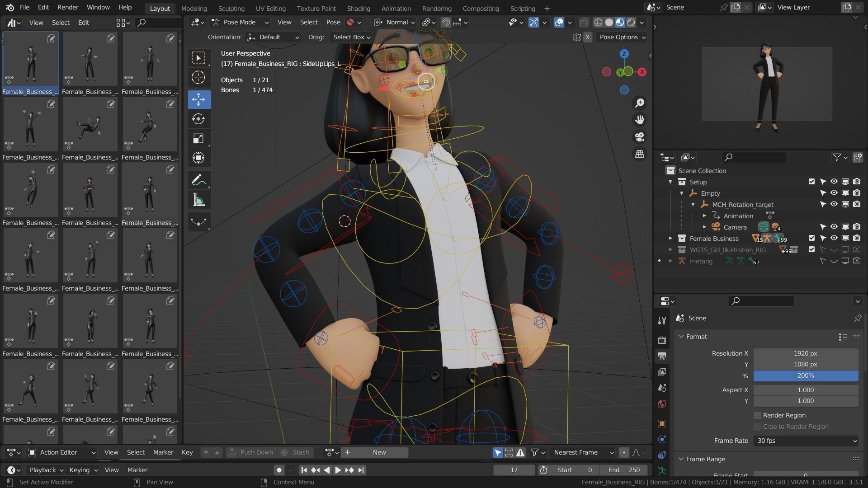Viewport: 868px width, 488px height.
Task: Open the Orientation Default dropdown
Action: click(x=273, y=37)
